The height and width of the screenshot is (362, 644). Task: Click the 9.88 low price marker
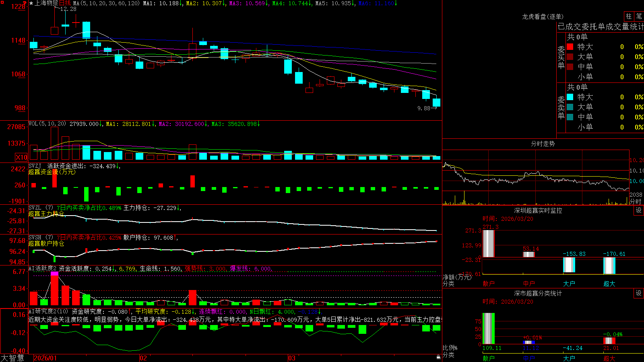pos(424,108)
